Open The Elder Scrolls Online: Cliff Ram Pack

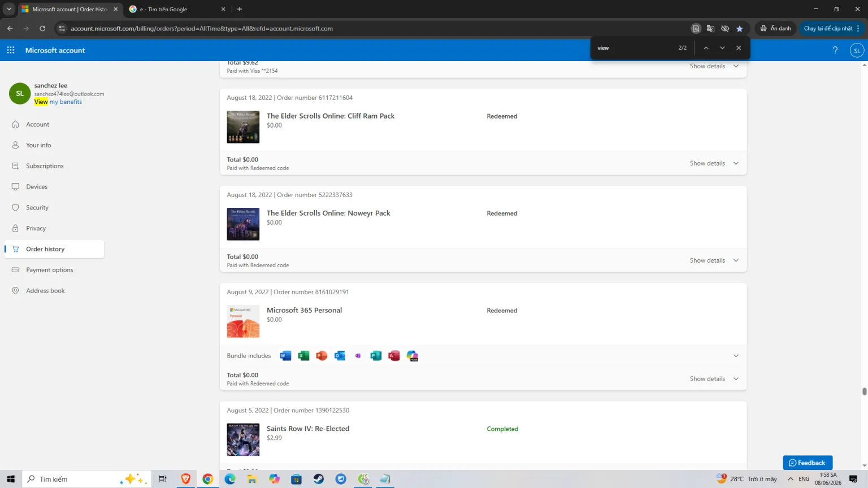click(x=331, y=116)
